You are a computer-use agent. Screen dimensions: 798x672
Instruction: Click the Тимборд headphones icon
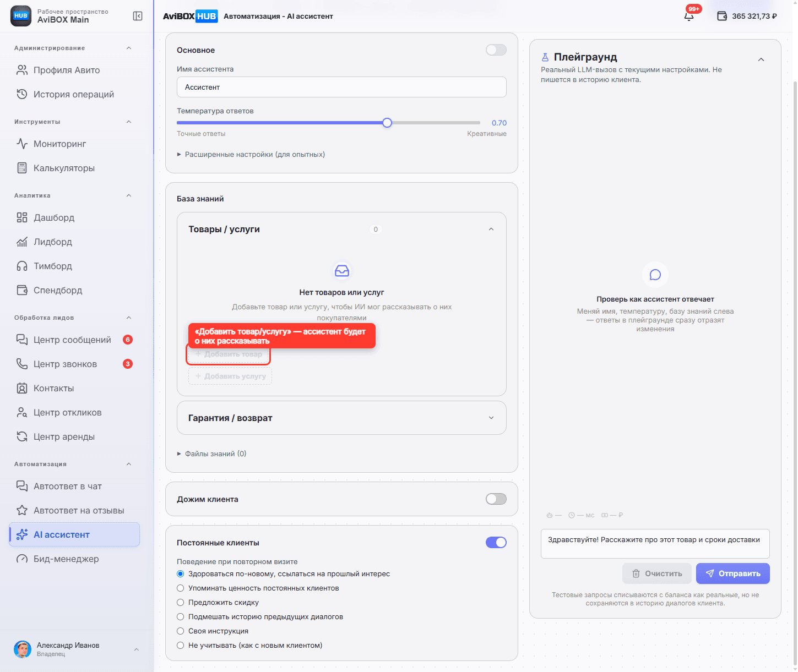point(22,266)
